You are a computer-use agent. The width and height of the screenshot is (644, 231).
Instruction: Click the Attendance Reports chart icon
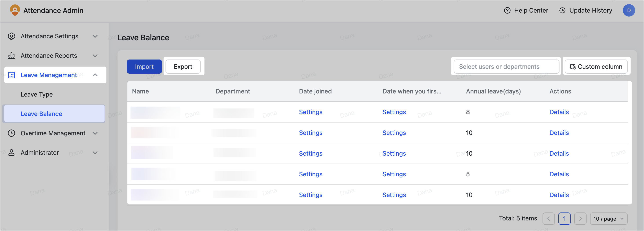tap(11, 56)
